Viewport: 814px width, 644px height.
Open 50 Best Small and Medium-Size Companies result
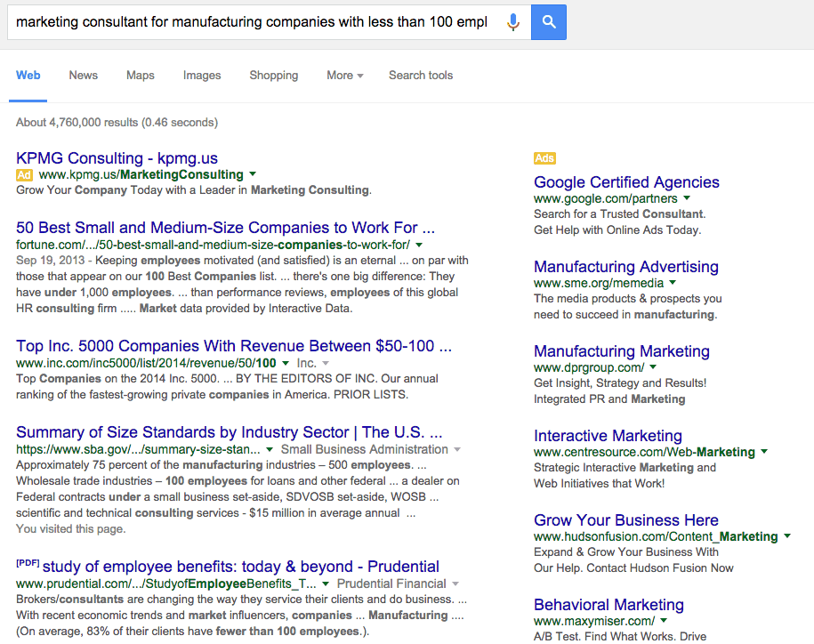[225, 228]
